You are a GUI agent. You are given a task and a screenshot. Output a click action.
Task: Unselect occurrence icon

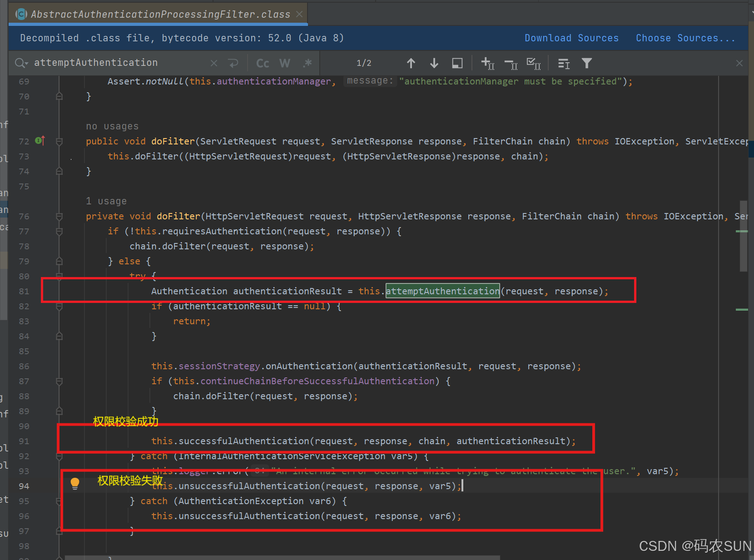pos(511,64)
